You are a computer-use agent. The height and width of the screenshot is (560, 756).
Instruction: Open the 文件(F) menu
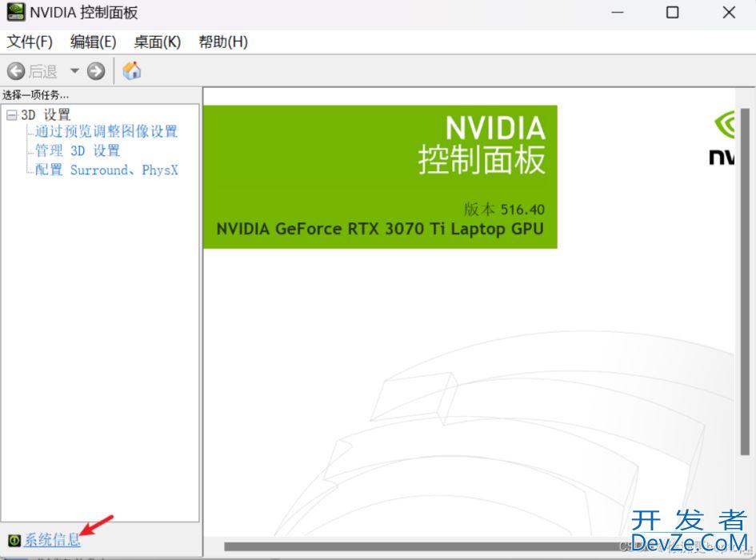click(x=30, y=42)
